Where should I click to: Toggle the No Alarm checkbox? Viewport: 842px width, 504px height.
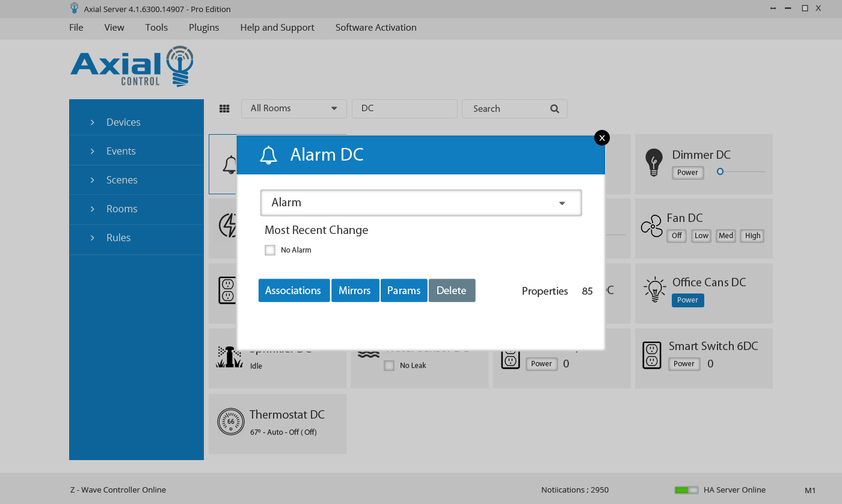coord(270,250)
